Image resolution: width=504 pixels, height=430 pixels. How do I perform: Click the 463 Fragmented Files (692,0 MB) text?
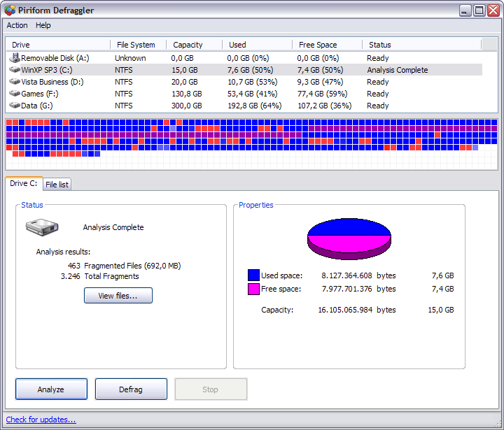[x=124, y=266]
